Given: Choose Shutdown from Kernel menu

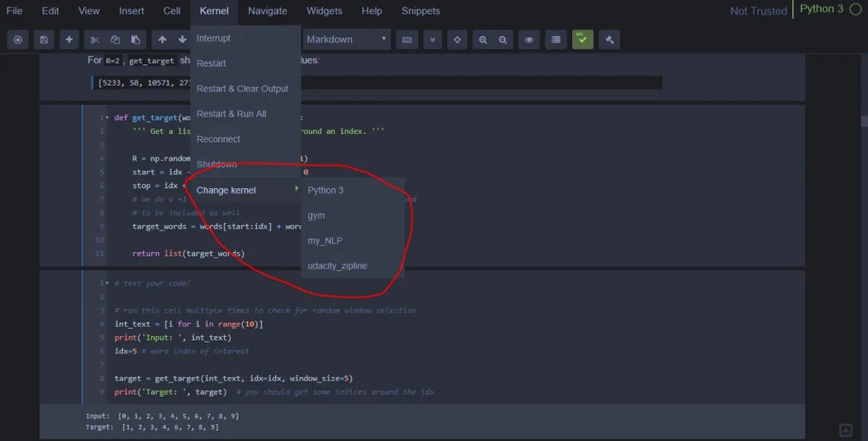Looking at the screenshot, I should click(x=245, y=164).
